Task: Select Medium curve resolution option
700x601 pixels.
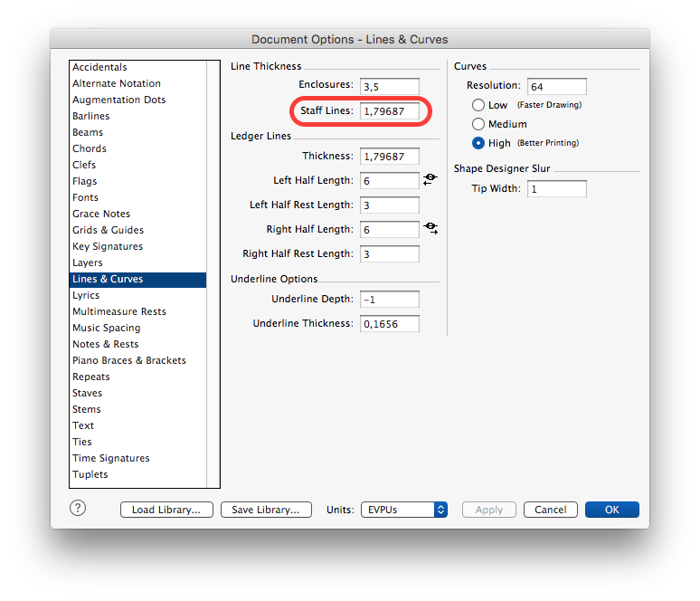Action: click(478, 124)
